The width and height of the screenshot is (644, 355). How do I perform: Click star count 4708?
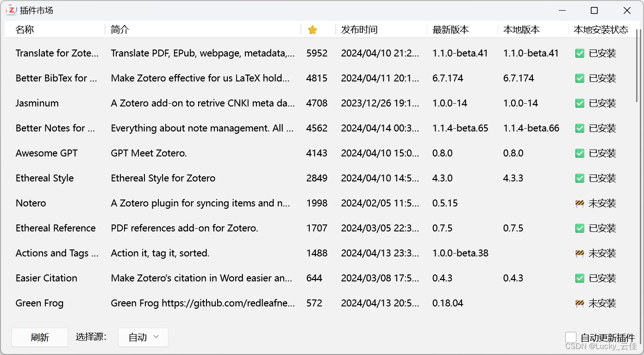pos(317,103)
